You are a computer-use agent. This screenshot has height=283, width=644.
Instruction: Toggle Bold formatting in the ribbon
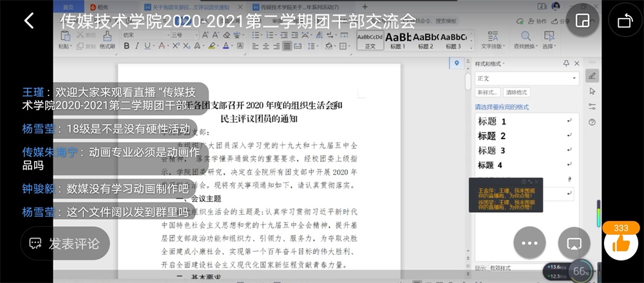(x=127, y=46)
